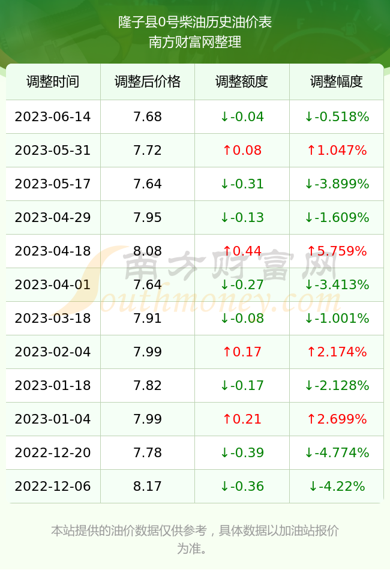Screen dimensions: 390x588
Task: Click the 调整额度 column header
Action: point(242,82)
